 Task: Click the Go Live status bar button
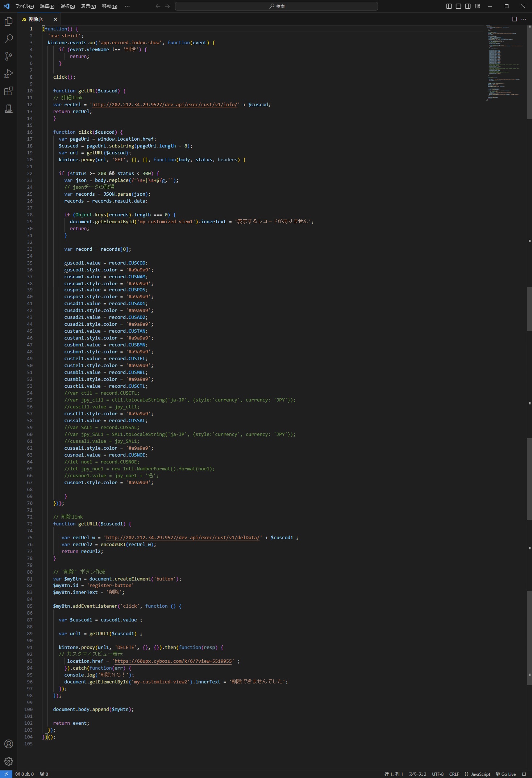click(506, 774)
